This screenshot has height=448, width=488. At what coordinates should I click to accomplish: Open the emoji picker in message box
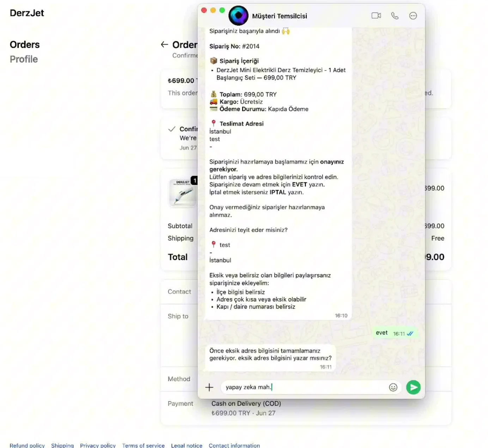[393, 387]
